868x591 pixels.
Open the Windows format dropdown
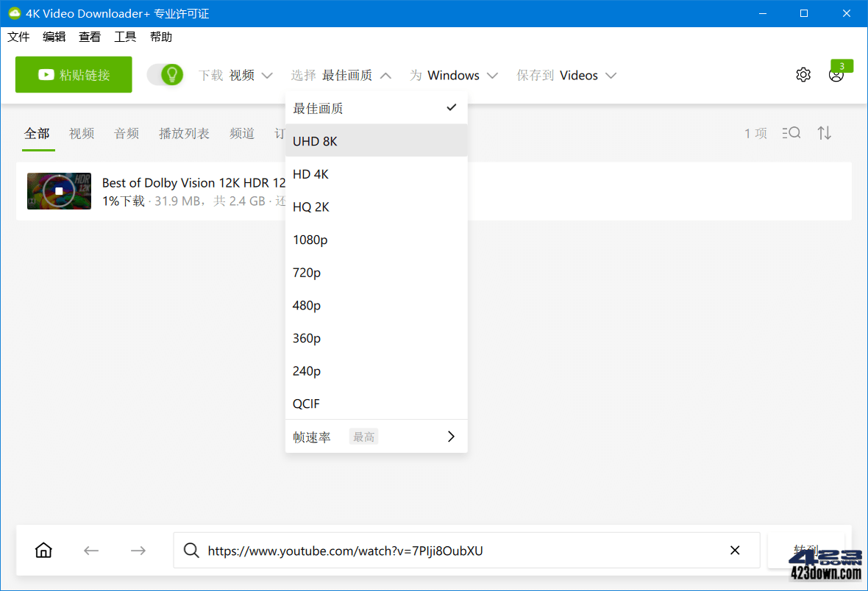coord(460,74)
